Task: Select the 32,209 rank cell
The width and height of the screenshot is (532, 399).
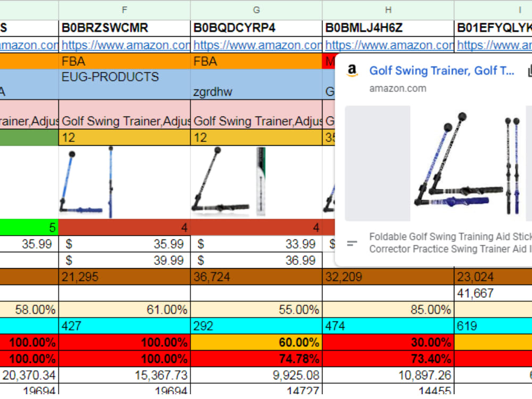Action: tap(388, 277)
